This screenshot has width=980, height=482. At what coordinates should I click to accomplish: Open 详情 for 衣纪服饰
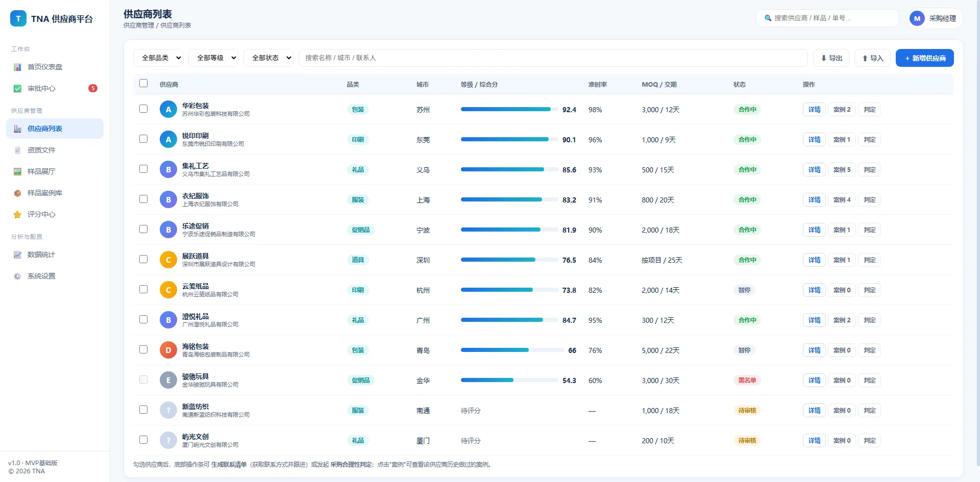click(x=814, y=199)
